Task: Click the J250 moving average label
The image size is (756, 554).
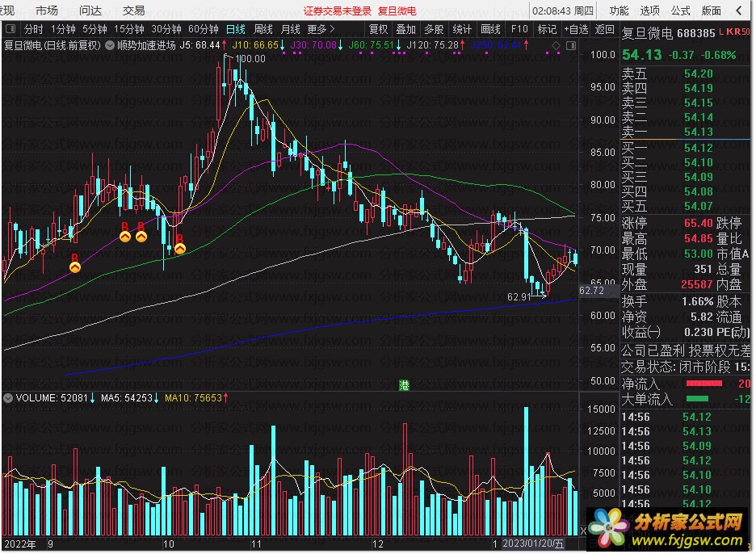Action: point(499,45)
